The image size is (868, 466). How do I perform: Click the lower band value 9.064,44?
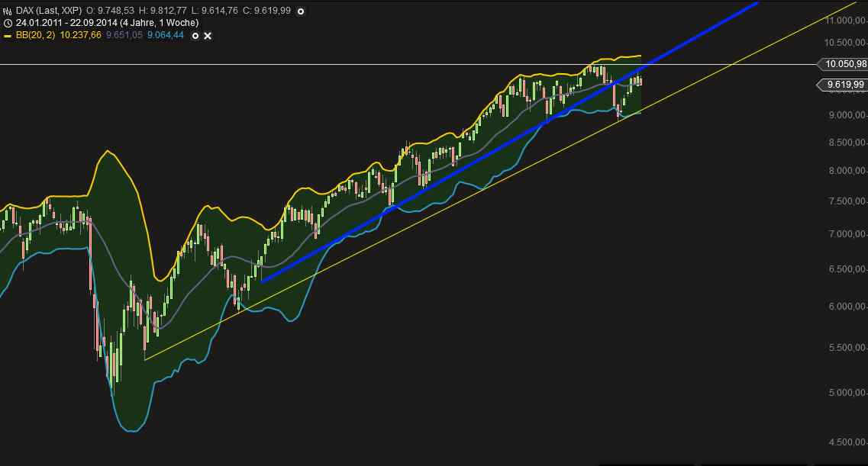click(165, 35)
